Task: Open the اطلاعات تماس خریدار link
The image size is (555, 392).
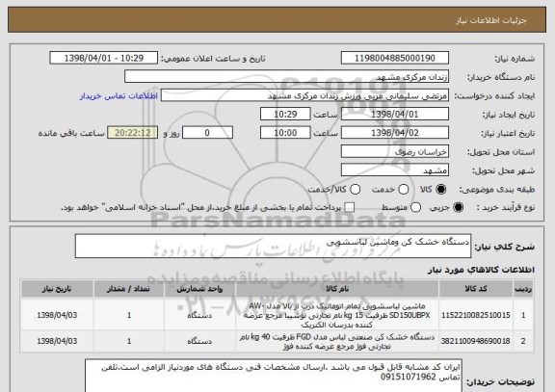Action: click(x=119, y=96)
